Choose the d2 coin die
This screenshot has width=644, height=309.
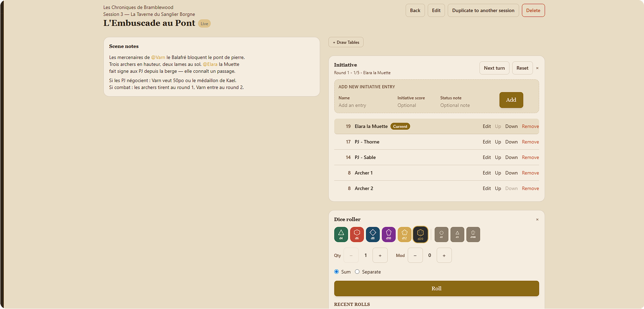click(441, 235)
